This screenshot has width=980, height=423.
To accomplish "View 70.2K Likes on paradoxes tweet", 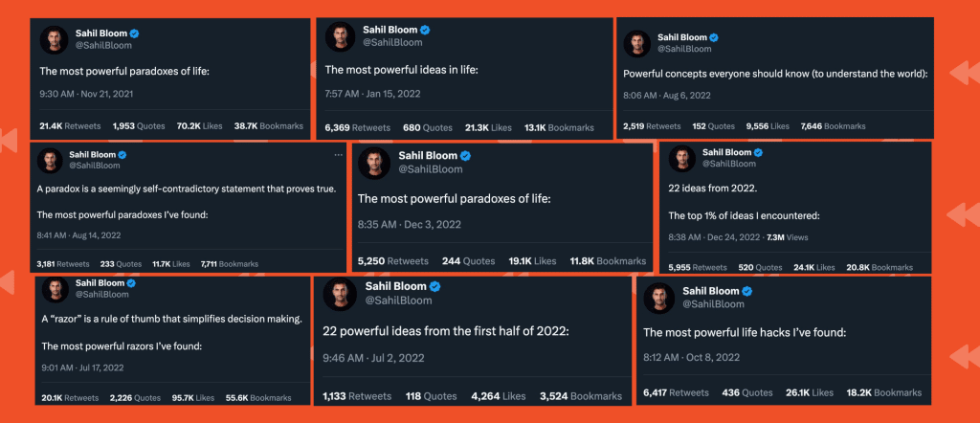I will pos(199,126).
